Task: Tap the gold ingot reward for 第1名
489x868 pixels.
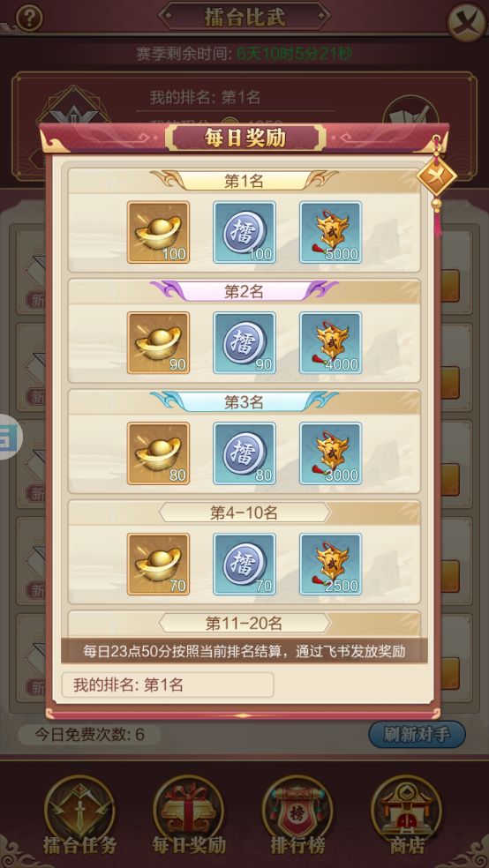Action: click(x=158, y=232)
